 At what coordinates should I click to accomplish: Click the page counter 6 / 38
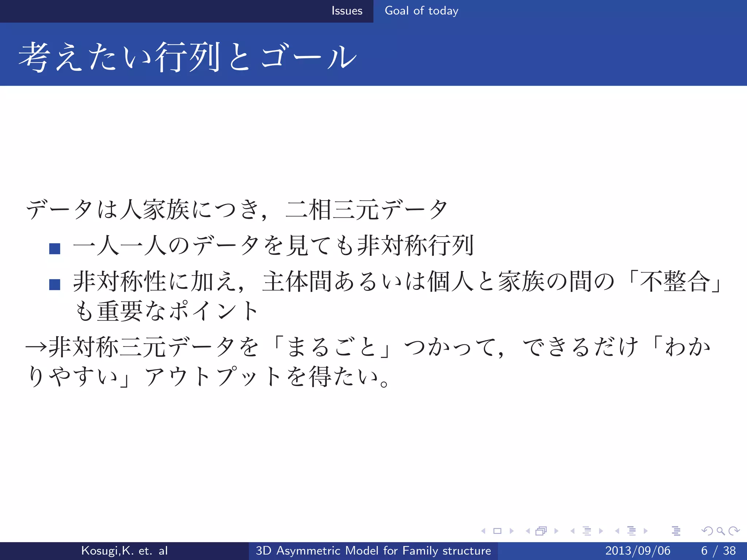(718, 551)
